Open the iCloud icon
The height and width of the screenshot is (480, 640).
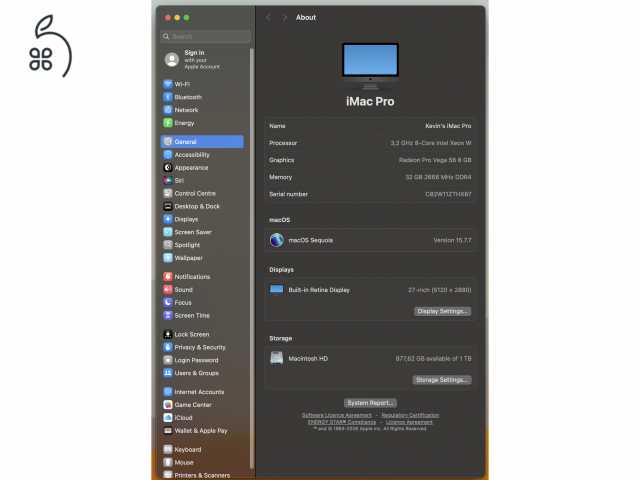(x=168, y=418)
